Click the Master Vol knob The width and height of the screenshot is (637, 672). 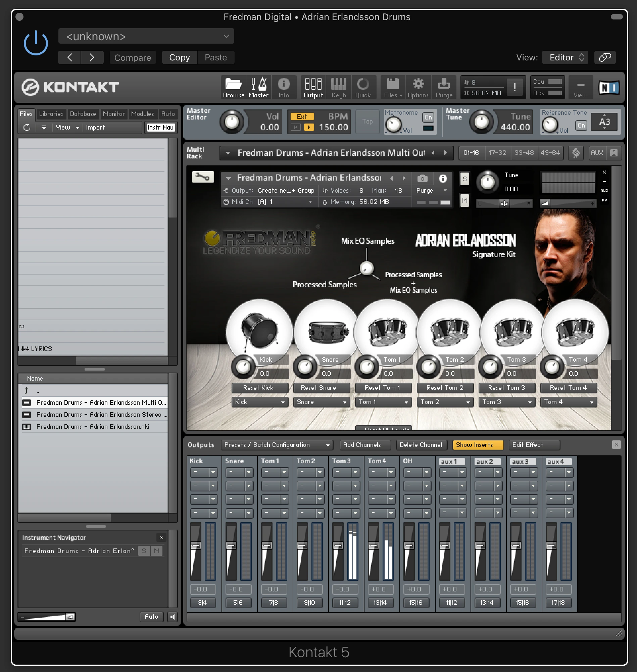click(x=232, y=122)
